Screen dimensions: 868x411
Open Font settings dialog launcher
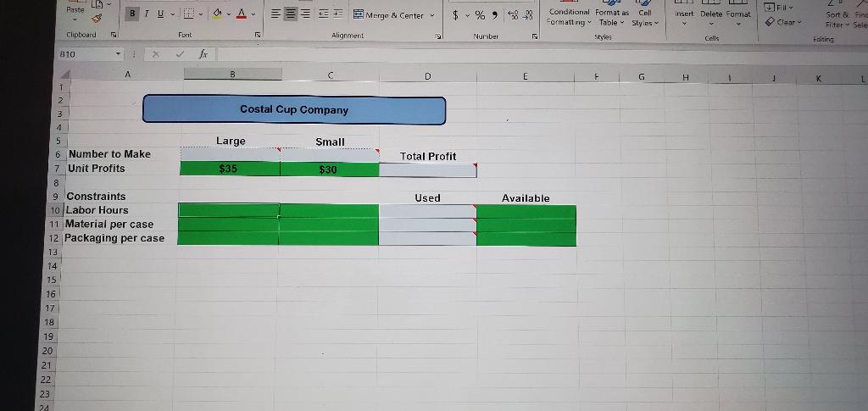point(256,35)
